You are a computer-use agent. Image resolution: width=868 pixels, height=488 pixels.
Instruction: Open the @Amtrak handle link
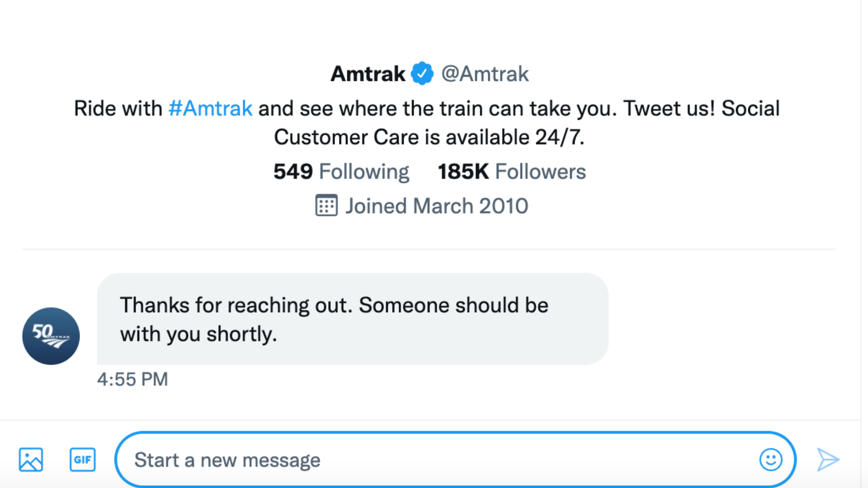pos(485,74)
